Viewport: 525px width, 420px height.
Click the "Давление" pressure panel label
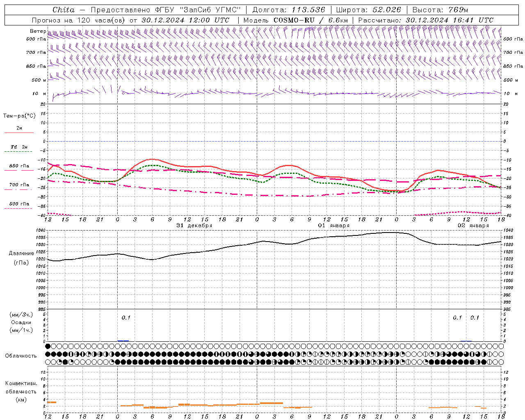tap(21, 253)
